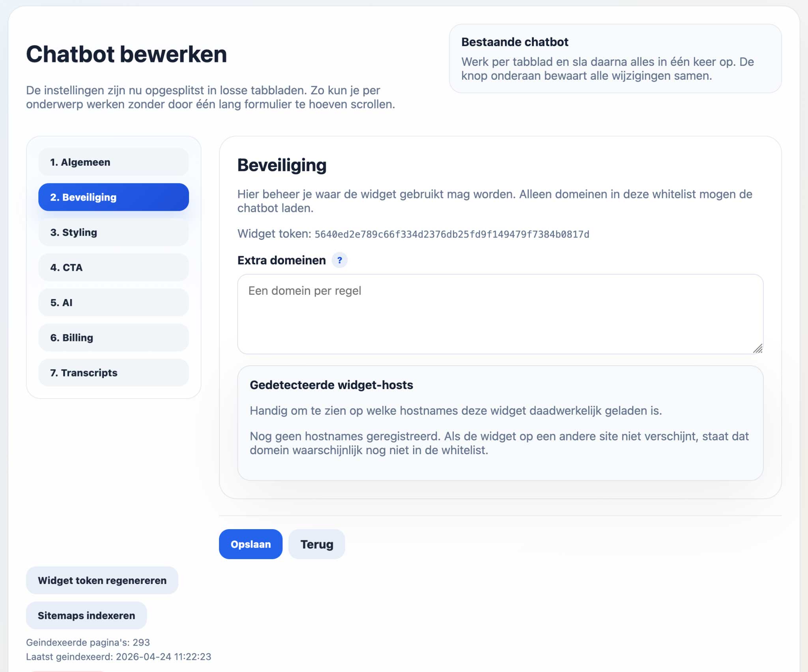Viewport: 808px width, 672px height.
Task: Click the widget token hash value
Action: pyautogui.click(x=452, y=234)
